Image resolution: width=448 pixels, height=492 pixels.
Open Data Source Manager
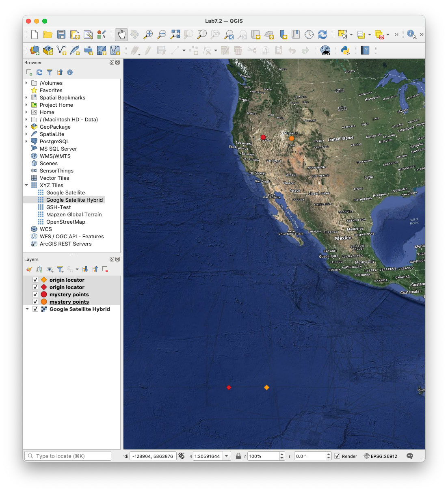35,50
